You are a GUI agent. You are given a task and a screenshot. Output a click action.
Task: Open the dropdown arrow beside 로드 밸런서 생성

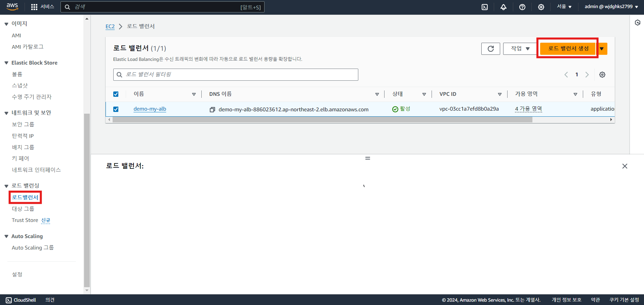(x=602, y=49)
